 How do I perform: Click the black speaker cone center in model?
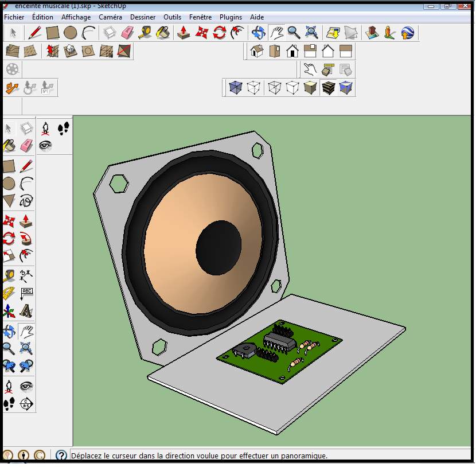219,248
